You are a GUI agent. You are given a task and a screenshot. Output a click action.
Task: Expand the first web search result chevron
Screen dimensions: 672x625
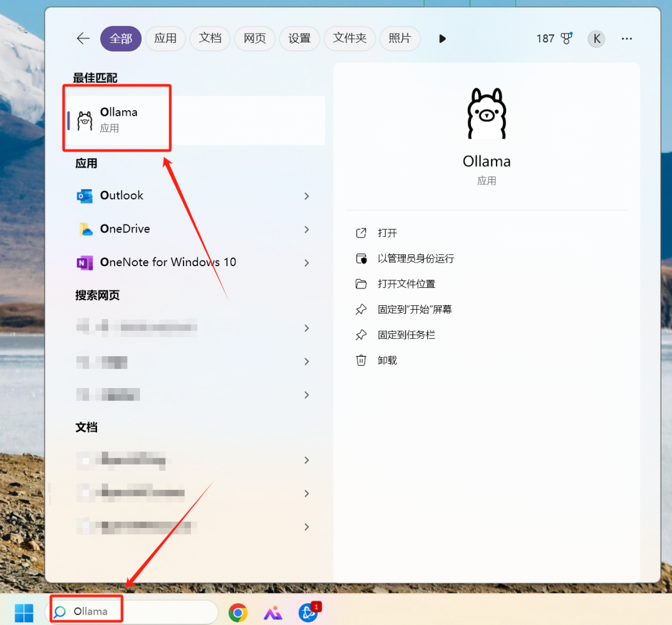pos(306,328)
